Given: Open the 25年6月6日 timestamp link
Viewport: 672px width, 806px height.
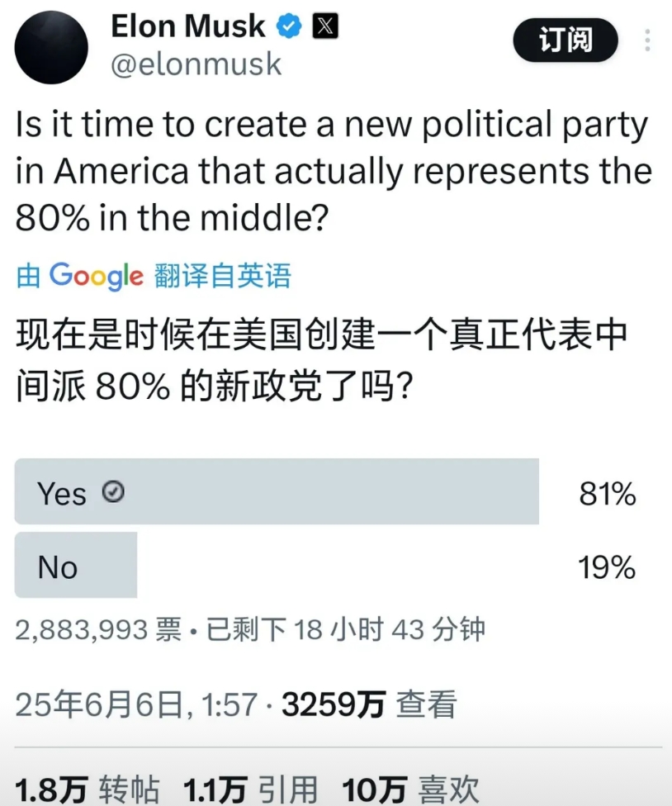Looking at the screenshot, I should click(x=136, y=704).
